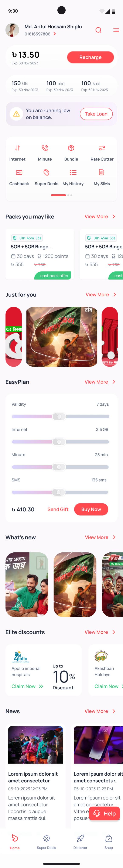Tap the Internet packs icon
Viewport: 123px width, 868px height.
pos(17,148)
